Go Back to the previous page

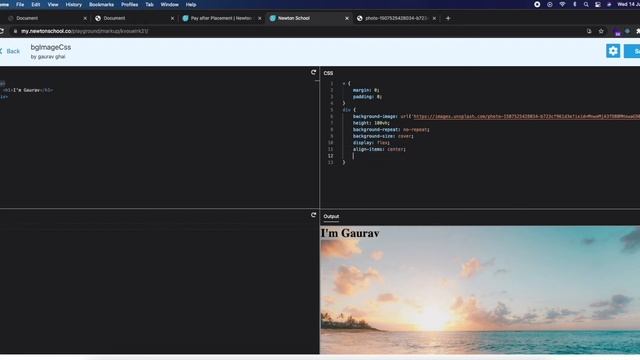pyautogui.click(x=10, y=51)
